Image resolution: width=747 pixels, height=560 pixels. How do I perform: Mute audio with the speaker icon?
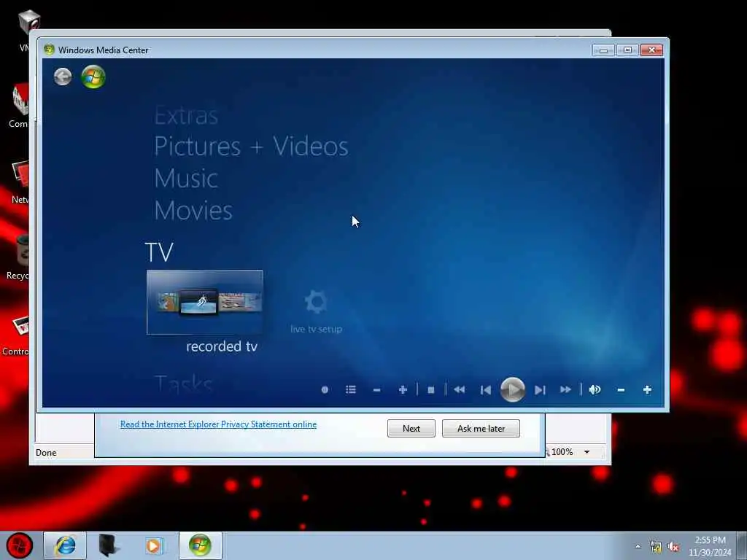(595, 389)
